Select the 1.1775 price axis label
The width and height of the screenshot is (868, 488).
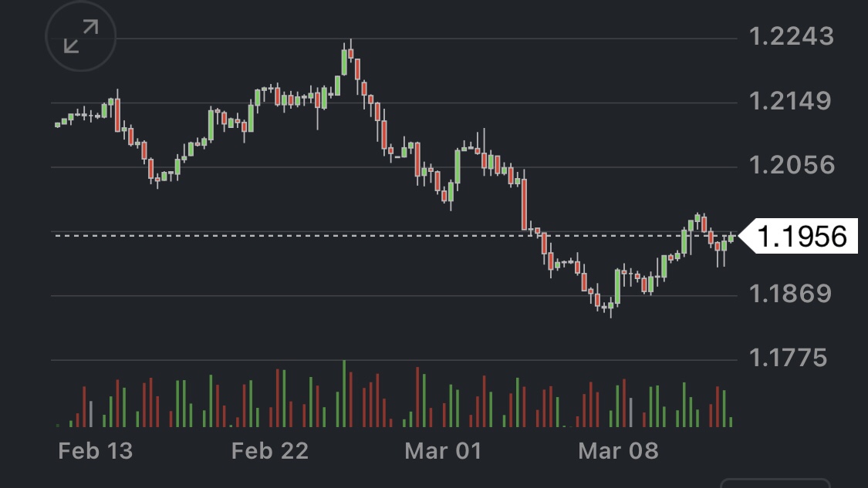coord(791,358)
